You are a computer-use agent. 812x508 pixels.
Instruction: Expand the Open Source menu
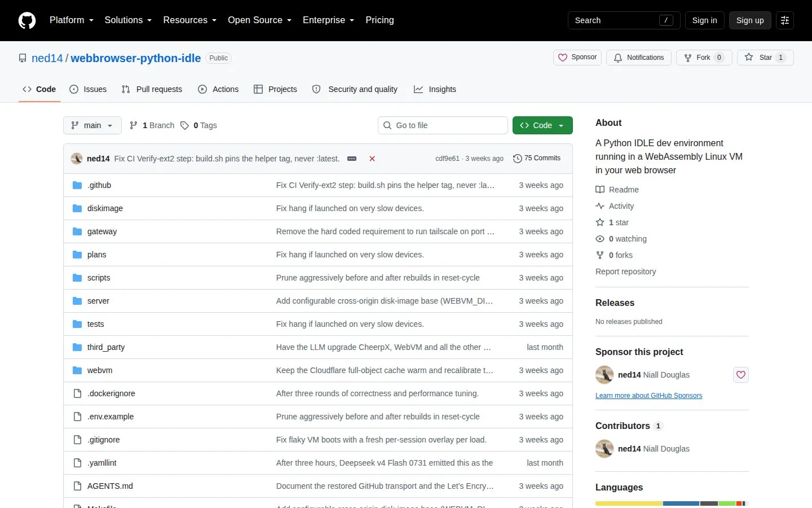click(260, 20)
